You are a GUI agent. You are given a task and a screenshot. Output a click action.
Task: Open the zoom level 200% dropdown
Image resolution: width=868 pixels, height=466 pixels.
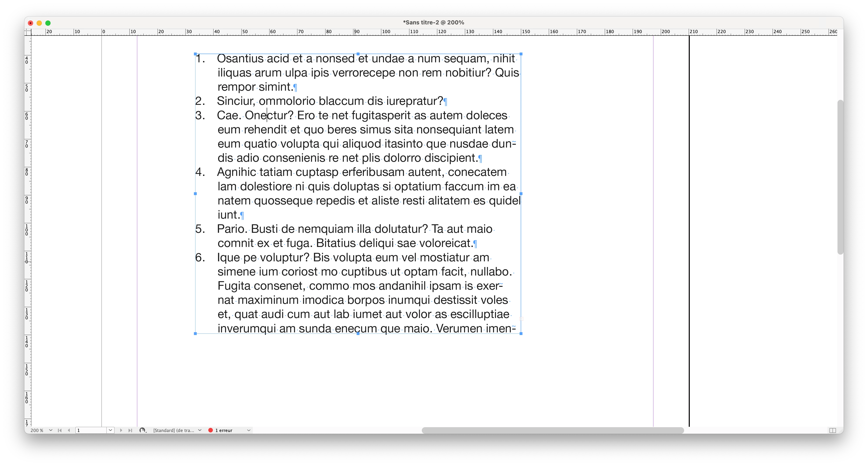pyautogui.click(x=51, y=430)
